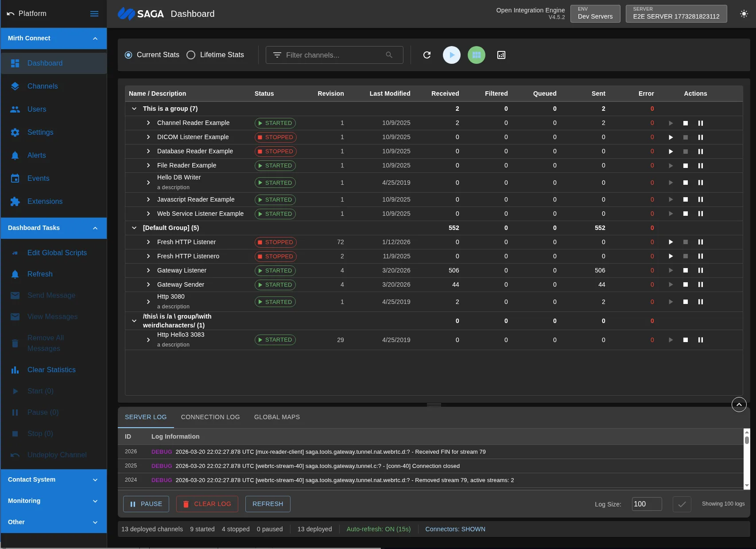Viewport: 756px width, 549px height.
Task: Switch to the Global Maps tab
Action: click(277, 417)
